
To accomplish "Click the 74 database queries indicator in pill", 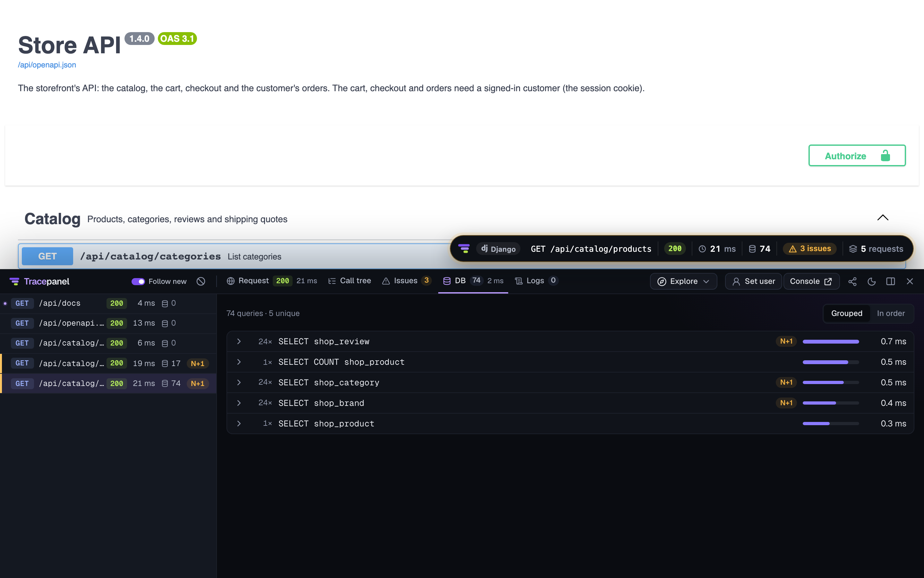I will coord(759,249).
